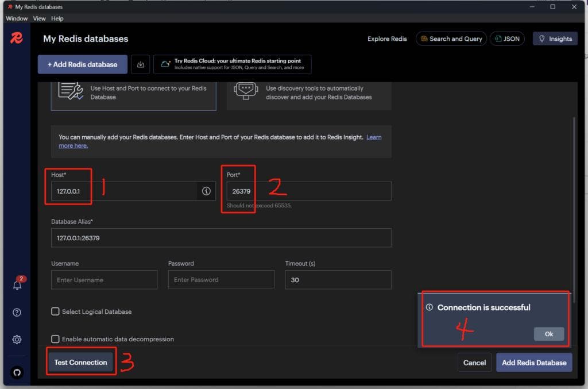Choose the Search and Query guide
588x389 pixels.
pyautogui.click(x=451, y=38)
